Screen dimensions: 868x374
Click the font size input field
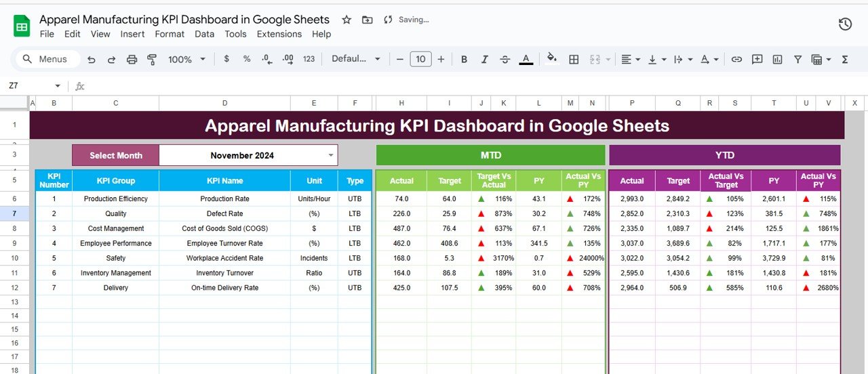420,60
